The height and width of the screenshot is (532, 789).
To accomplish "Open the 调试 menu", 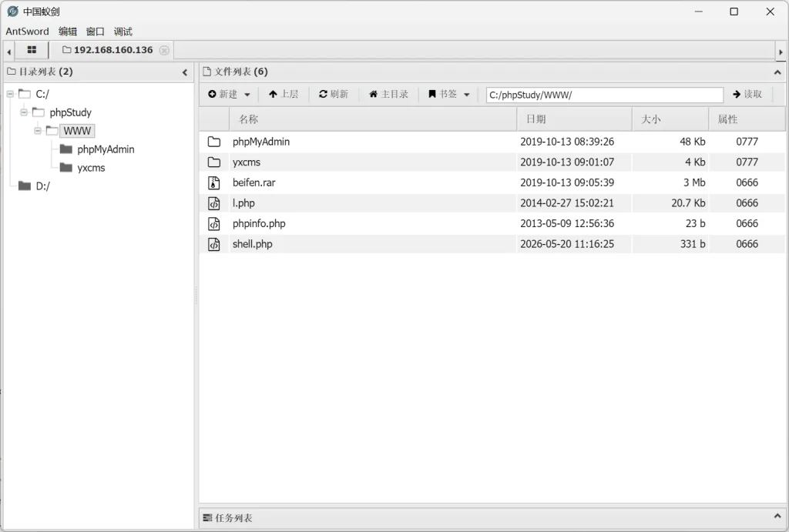I will (123, 31).
